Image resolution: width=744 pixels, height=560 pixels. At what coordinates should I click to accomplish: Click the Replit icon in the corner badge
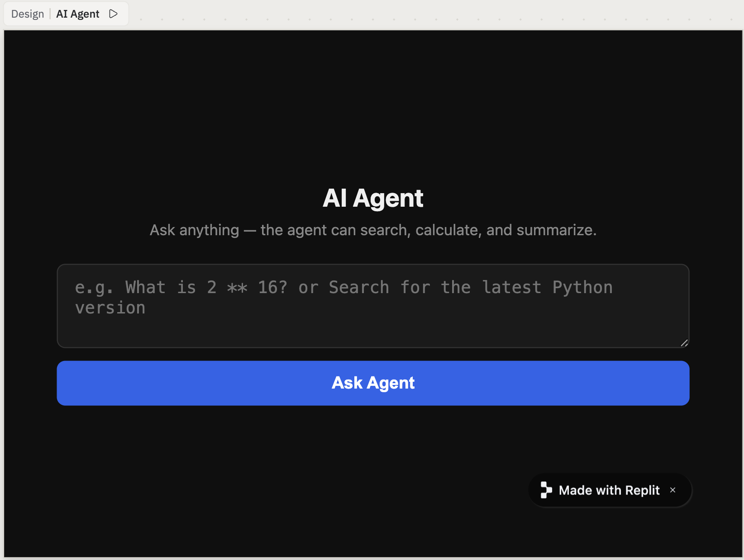tap(546, 490)
